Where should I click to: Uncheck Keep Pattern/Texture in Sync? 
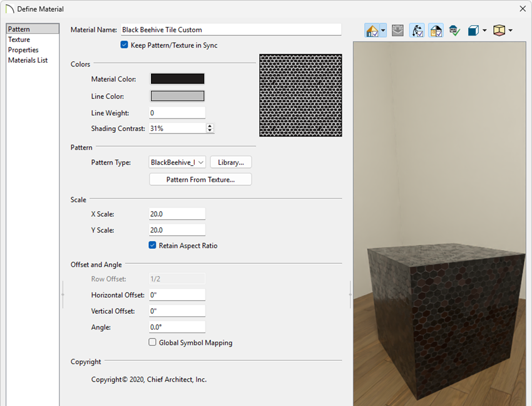click(x=123, y=44)
